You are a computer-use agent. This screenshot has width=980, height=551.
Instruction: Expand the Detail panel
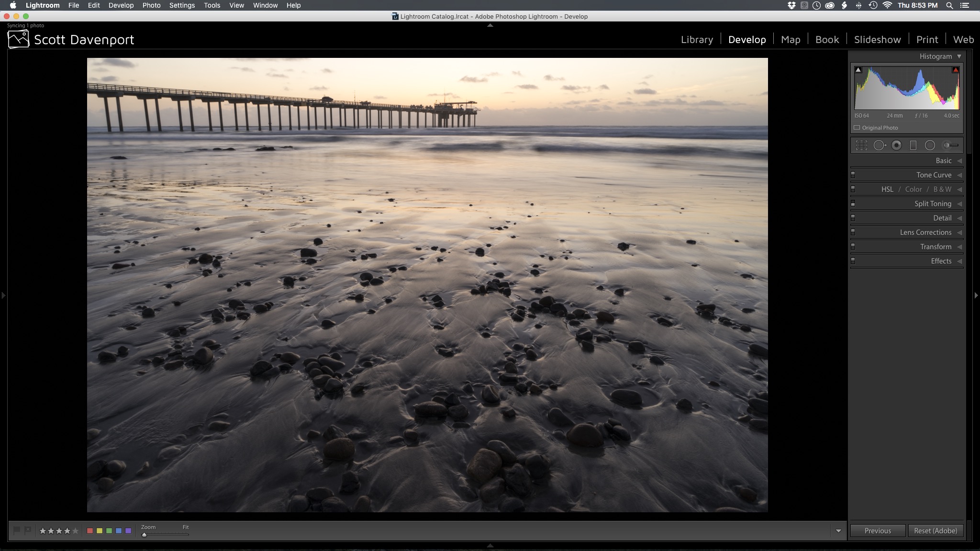959,219
